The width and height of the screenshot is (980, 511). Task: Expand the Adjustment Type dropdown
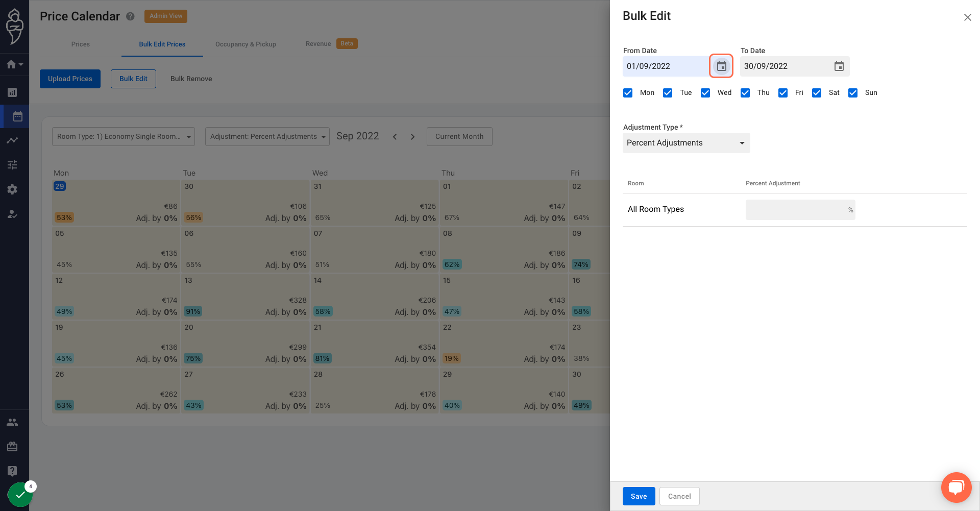click(x=686, y=143)
